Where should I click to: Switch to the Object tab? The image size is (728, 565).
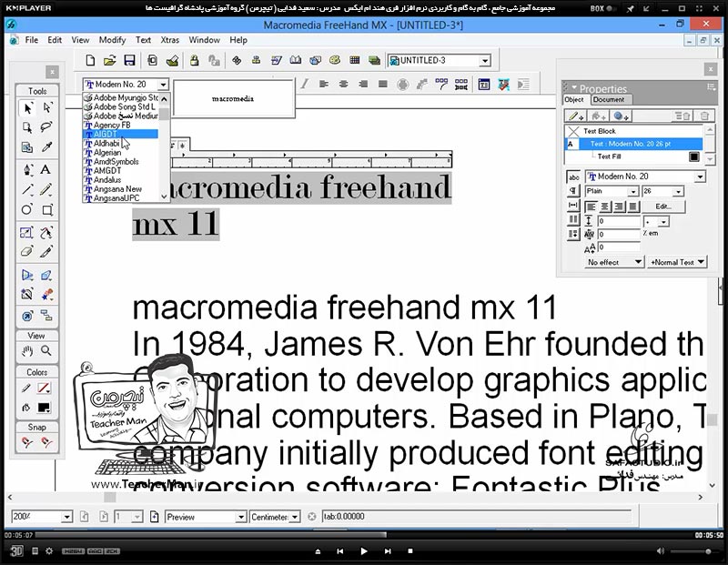pyautogui.click(x=574, y=99)
